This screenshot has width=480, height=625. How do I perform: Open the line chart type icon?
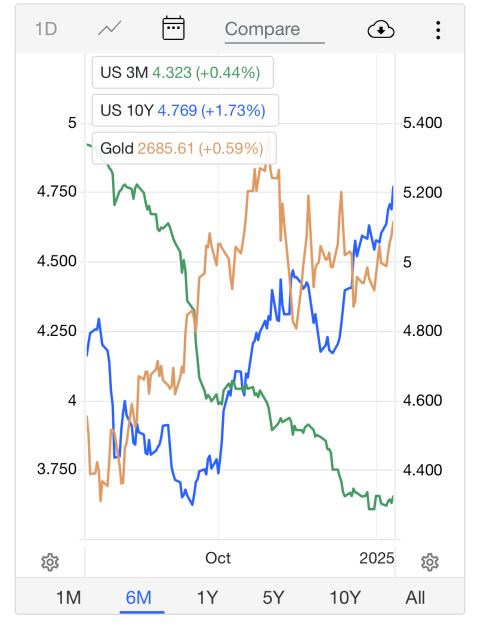(110, 29)
